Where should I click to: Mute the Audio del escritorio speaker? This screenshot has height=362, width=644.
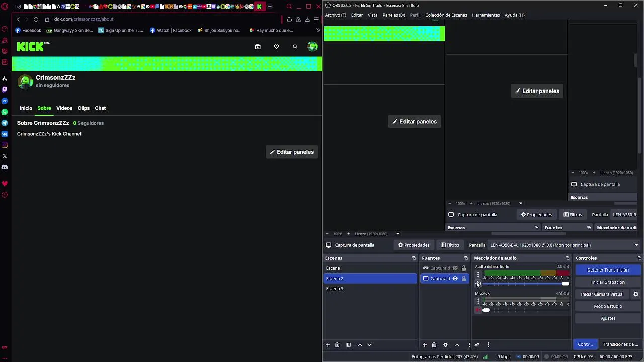(x=478, y=284)
